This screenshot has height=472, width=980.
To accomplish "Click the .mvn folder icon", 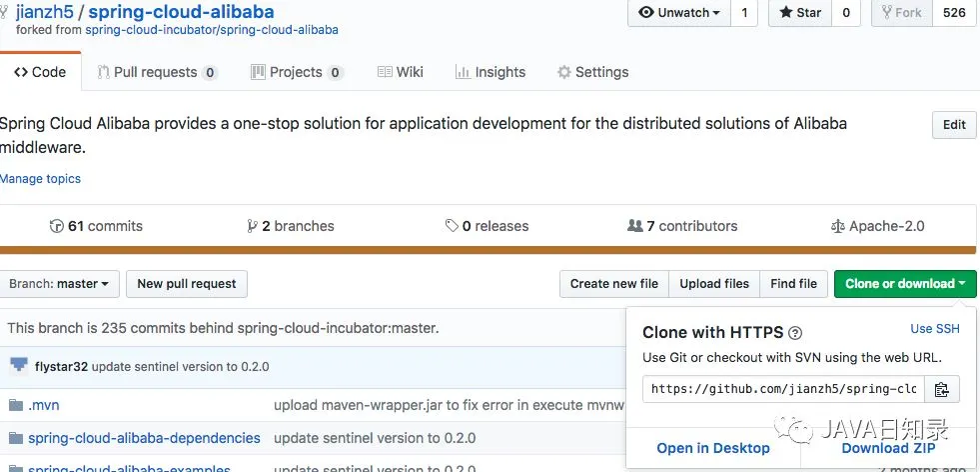I will [x=16, y=405].
